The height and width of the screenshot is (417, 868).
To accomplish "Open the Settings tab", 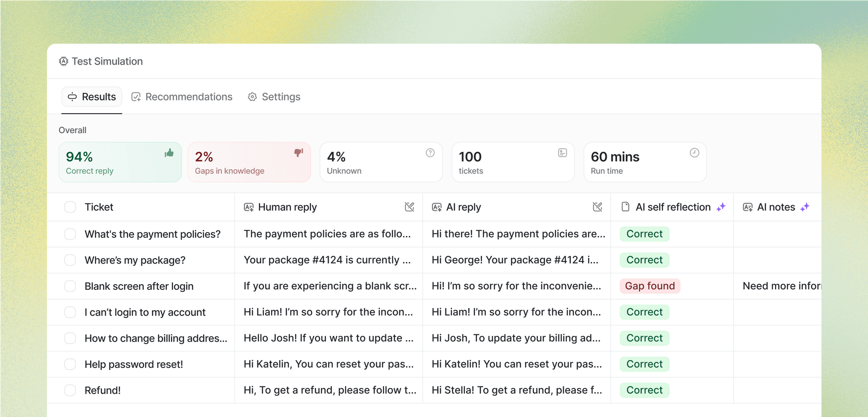I will [274, 97].
